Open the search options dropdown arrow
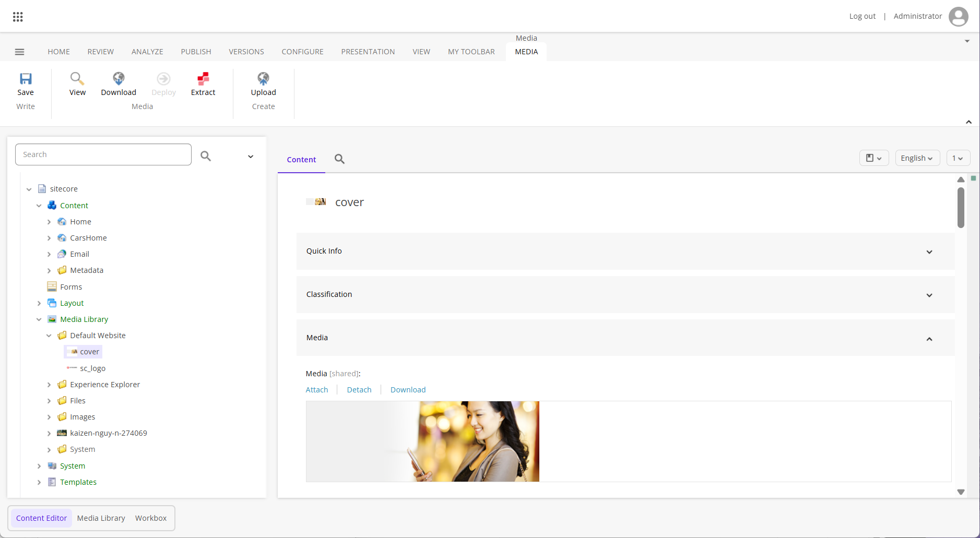 [251, 157]
